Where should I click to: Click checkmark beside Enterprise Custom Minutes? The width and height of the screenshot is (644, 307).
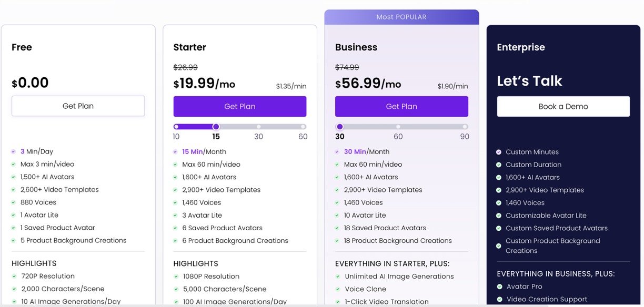click(x=499, y=152)
